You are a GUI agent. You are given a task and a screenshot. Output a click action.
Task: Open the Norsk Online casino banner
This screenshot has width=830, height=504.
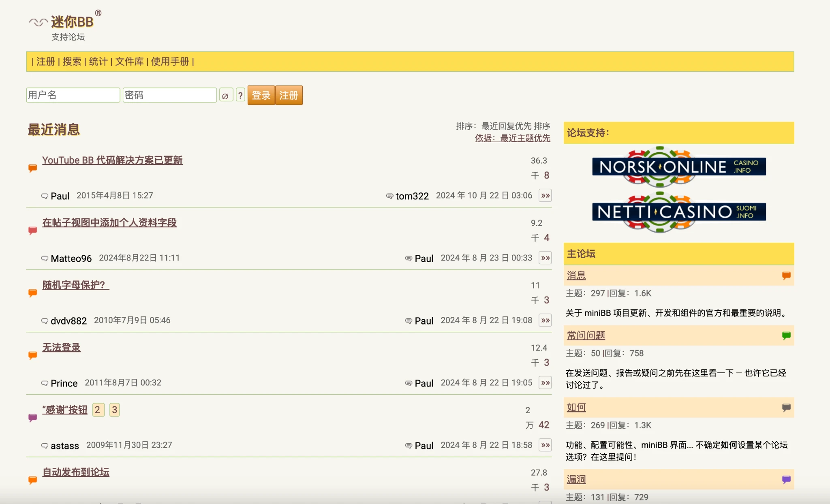pos(679,167)
